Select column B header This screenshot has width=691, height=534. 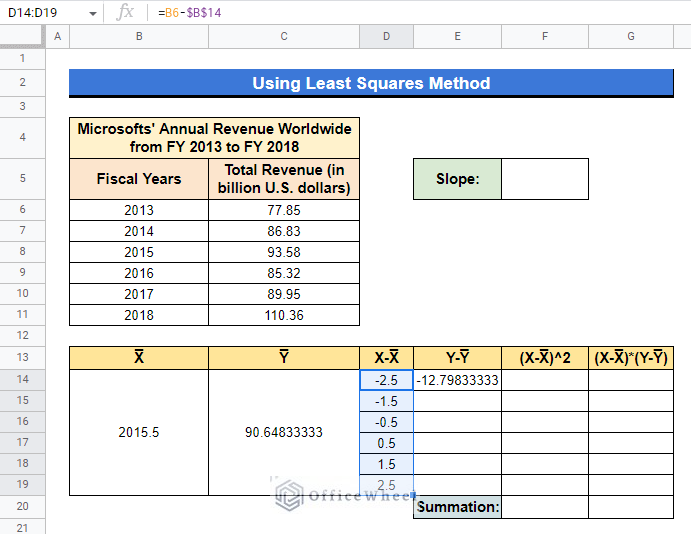click(x=139, y=37)
